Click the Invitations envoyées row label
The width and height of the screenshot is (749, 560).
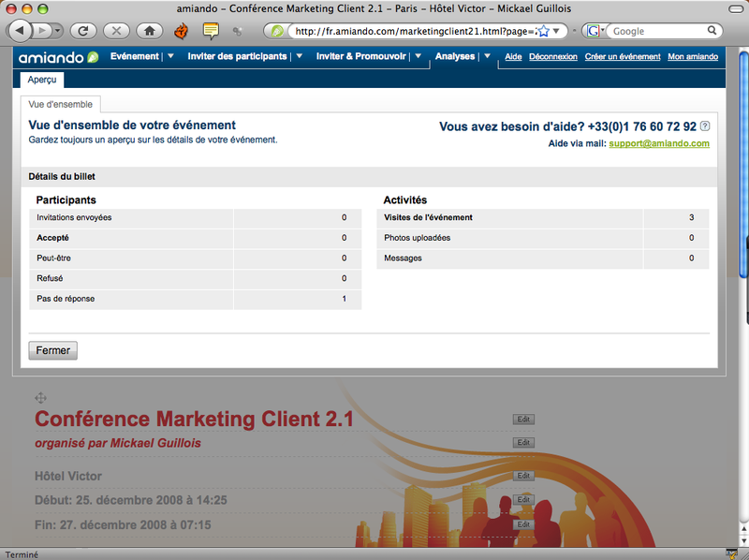[74, 217]
